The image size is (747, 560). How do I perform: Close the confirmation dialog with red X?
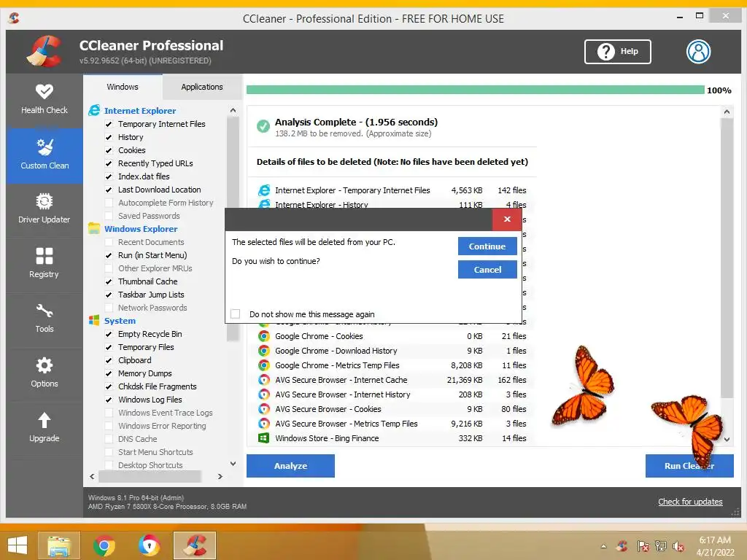[507, 219]
